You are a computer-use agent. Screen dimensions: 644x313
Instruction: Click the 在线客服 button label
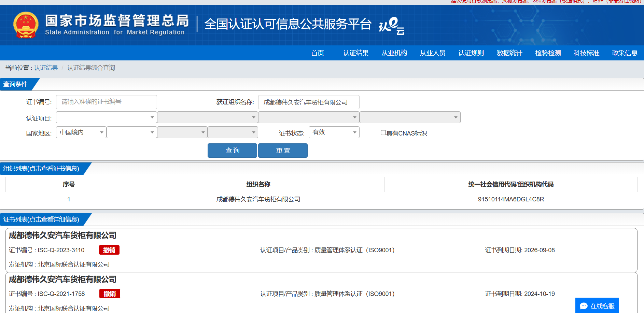[602, 306]
